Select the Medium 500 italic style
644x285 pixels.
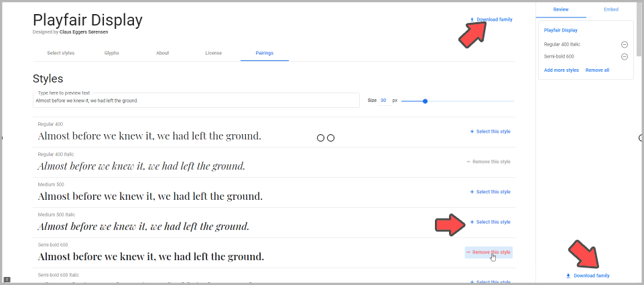pyautogui.click(x=491, y=222)
